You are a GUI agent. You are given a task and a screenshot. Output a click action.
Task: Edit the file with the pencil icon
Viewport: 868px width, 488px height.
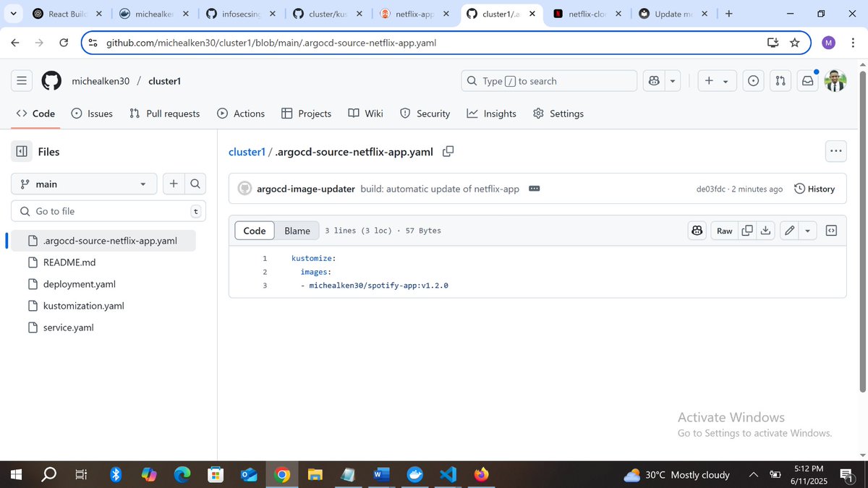[x=788, y=230]
